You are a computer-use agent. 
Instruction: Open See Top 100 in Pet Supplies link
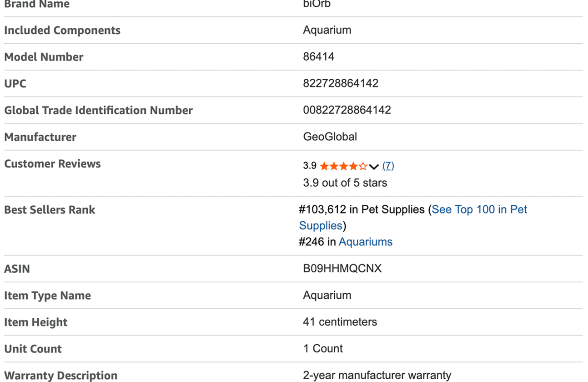pyautogui.click(x=479, y=209)
